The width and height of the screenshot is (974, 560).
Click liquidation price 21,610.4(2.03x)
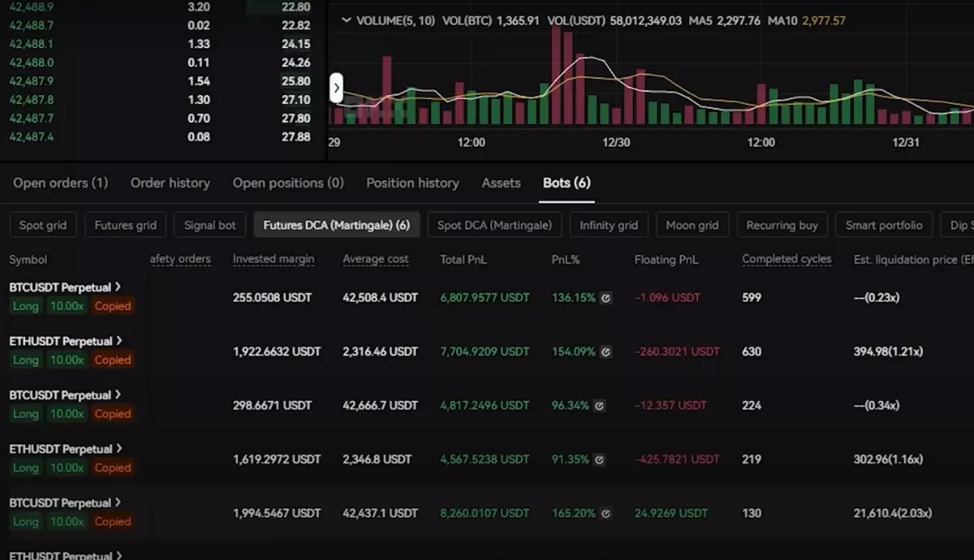click(893, 513)
